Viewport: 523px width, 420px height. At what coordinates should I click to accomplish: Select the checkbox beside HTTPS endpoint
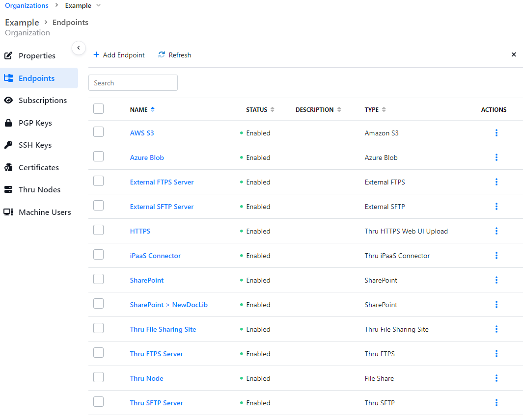[x=98, y=230]
